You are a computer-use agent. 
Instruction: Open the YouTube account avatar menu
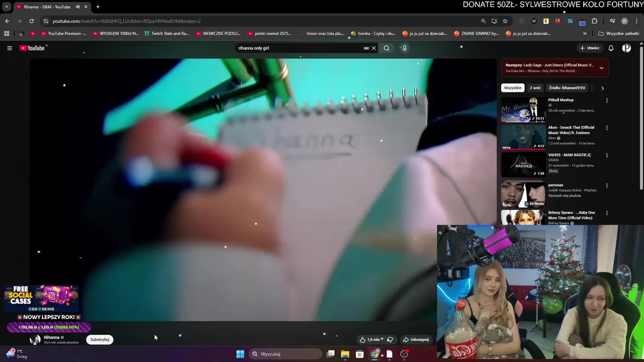(626, 48)
